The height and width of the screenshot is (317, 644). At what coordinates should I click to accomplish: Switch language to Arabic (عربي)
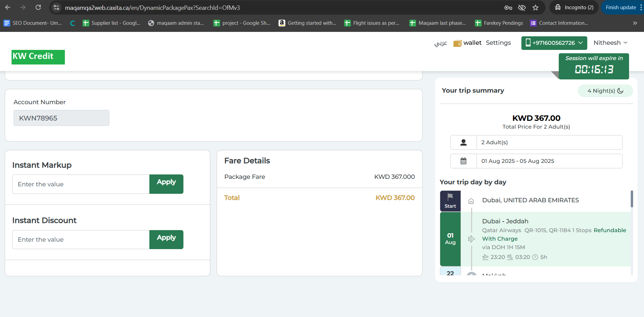tap(441, 43)
